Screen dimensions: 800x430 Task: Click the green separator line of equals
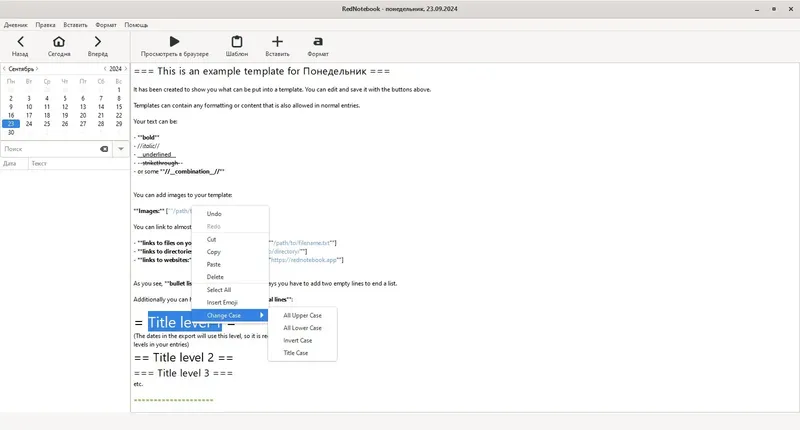[173, 400]
